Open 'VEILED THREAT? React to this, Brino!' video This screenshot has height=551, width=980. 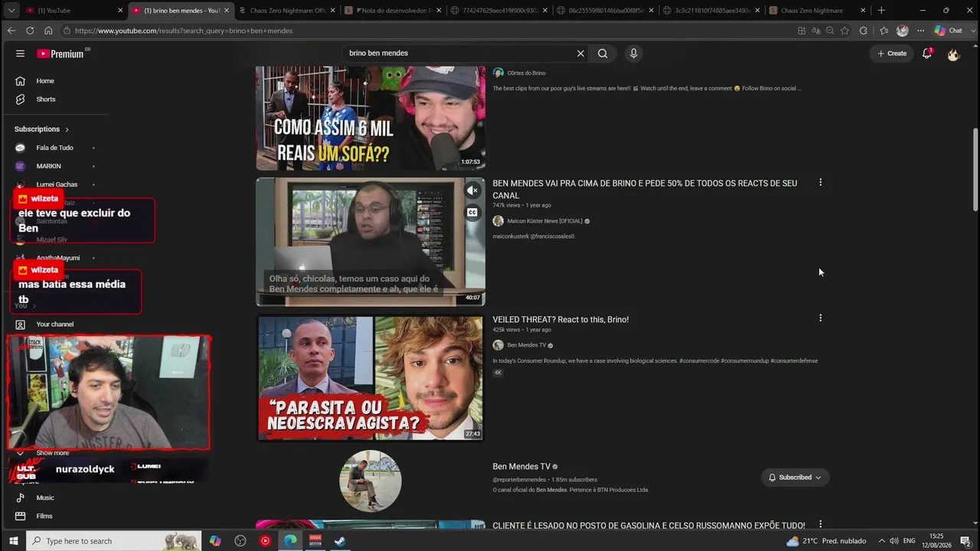tap(560, 320)
